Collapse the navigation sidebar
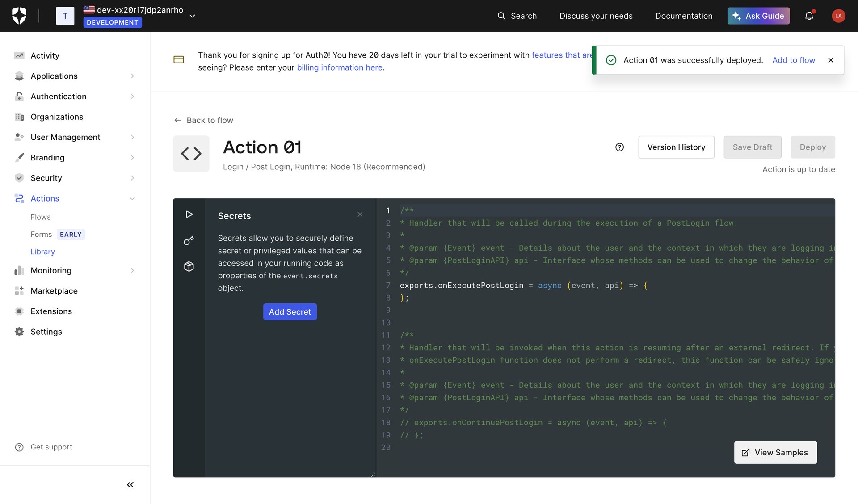This screenshot has width=858, height=504. point(130,484)
